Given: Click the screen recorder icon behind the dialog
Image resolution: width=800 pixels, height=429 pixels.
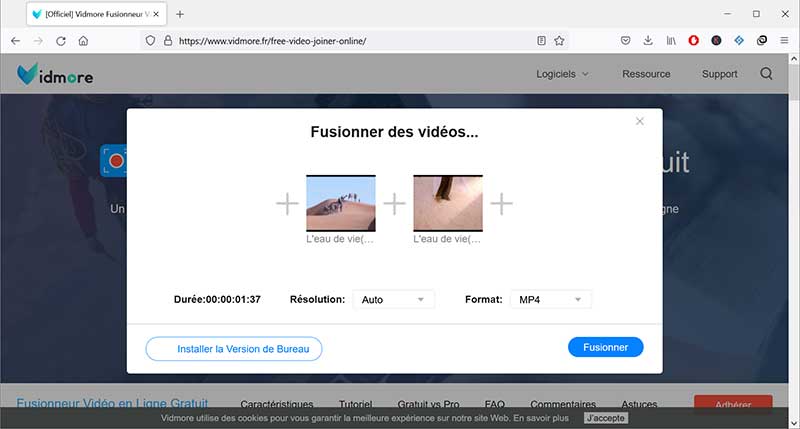Looking at the screenshot, I should 114,161.
